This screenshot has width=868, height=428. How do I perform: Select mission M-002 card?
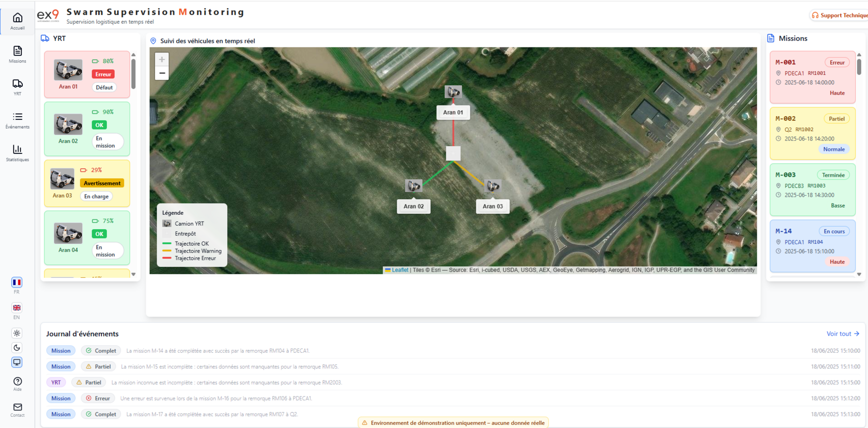812,134
